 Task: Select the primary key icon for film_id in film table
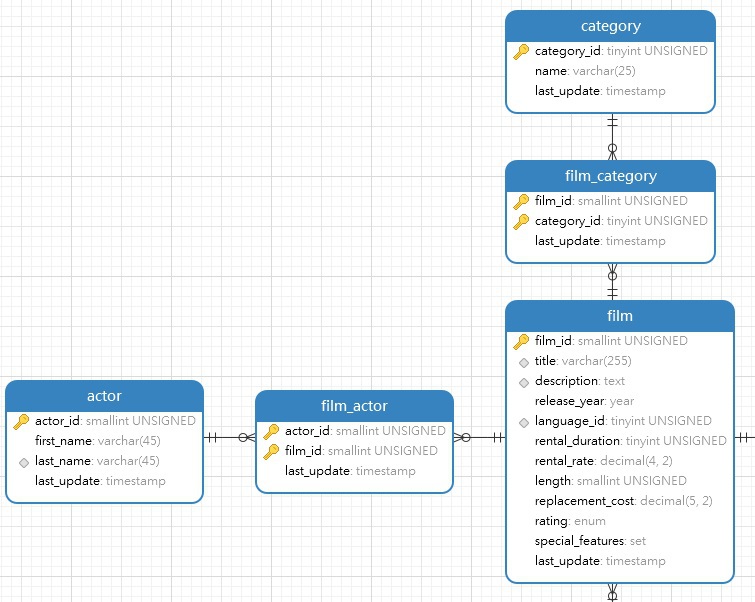521,341
